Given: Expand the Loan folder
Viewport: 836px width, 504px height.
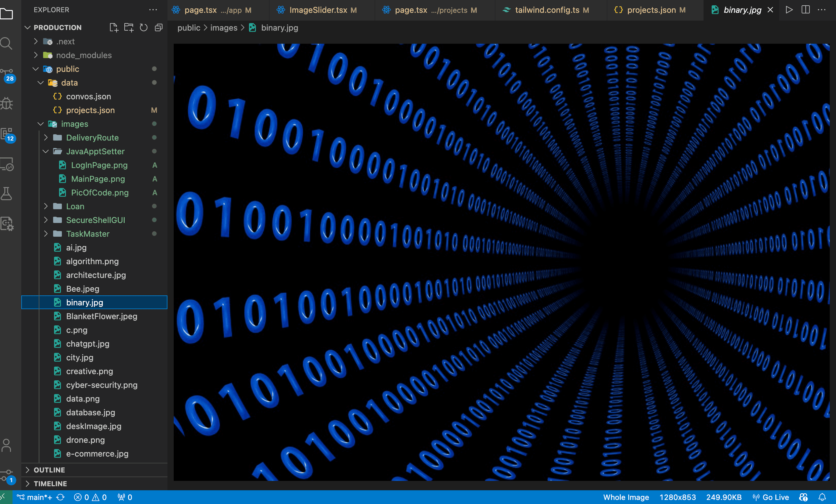Looking at the screenshot, I should pyautogui.click(x=46, y=206).
